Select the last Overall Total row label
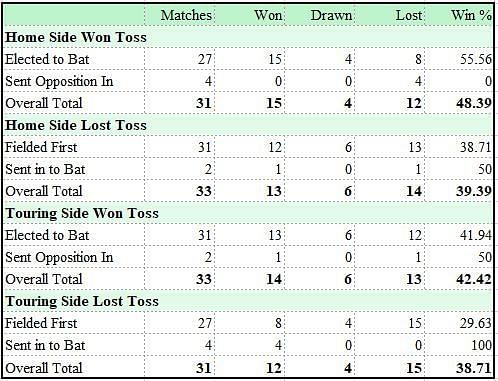This screenshot has height=381, width=498. pyautogui.click(x=44, y=368)
